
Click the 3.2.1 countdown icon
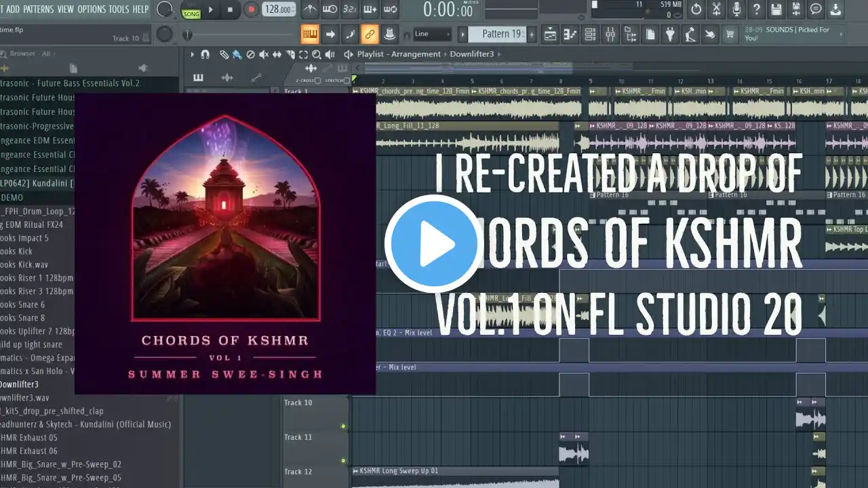pos(350,9)
